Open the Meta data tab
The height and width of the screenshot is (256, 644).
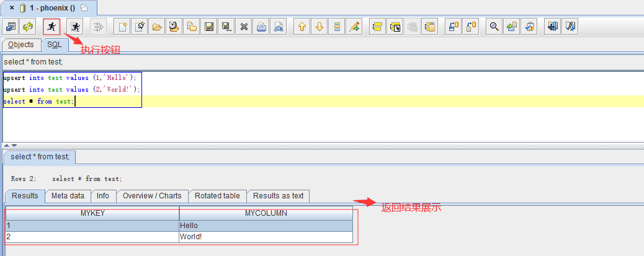tap(68, 196)
